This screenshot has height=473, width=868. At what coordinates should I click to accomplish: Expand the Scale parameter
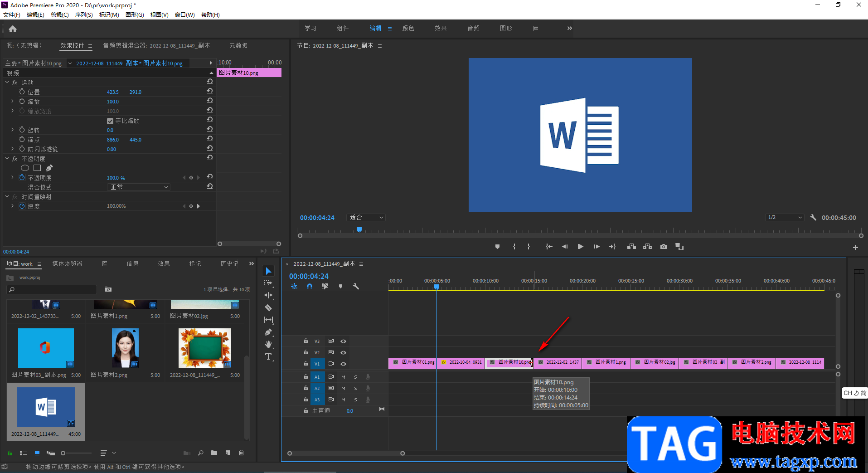(x=12, y=101)
